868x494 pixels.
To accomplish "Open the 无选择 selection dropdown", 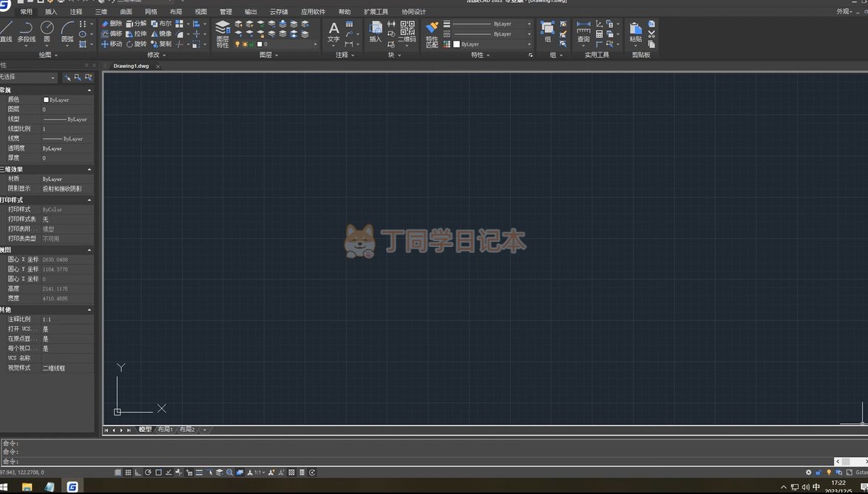I will (28, 77).
